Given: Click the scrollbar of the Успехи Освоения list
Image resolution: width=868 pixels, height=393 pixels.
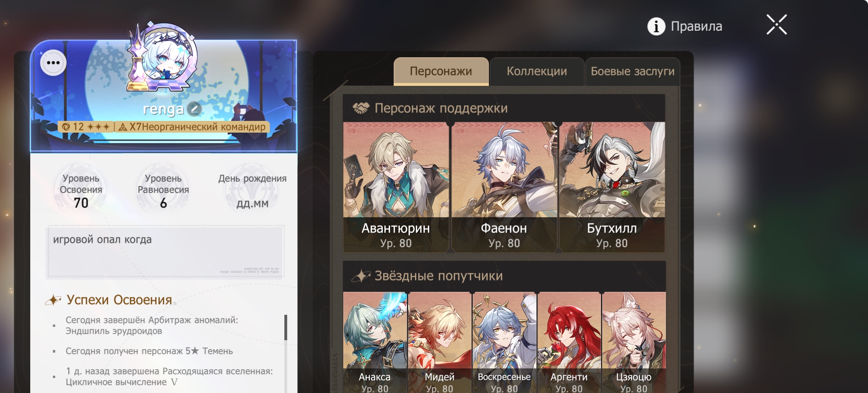Looking at the screenshot, I should tap(286, 327).
